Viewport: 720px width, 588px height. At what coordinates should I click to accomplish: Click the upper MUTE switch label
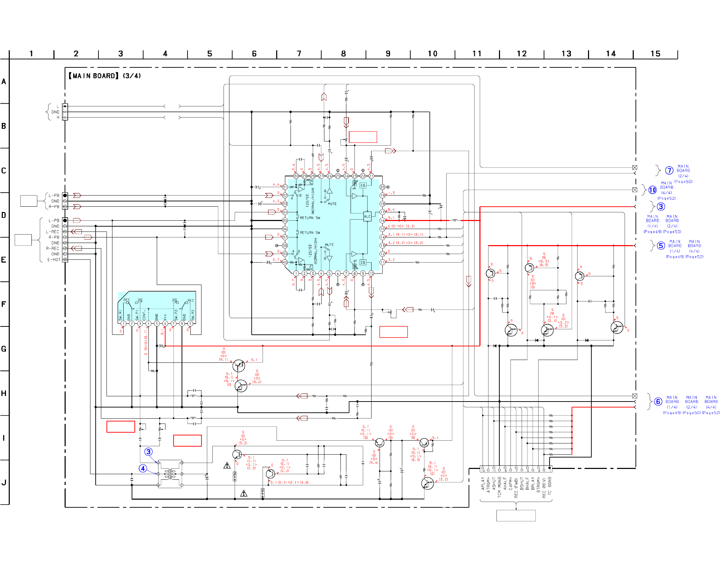[x=332, y=204]
